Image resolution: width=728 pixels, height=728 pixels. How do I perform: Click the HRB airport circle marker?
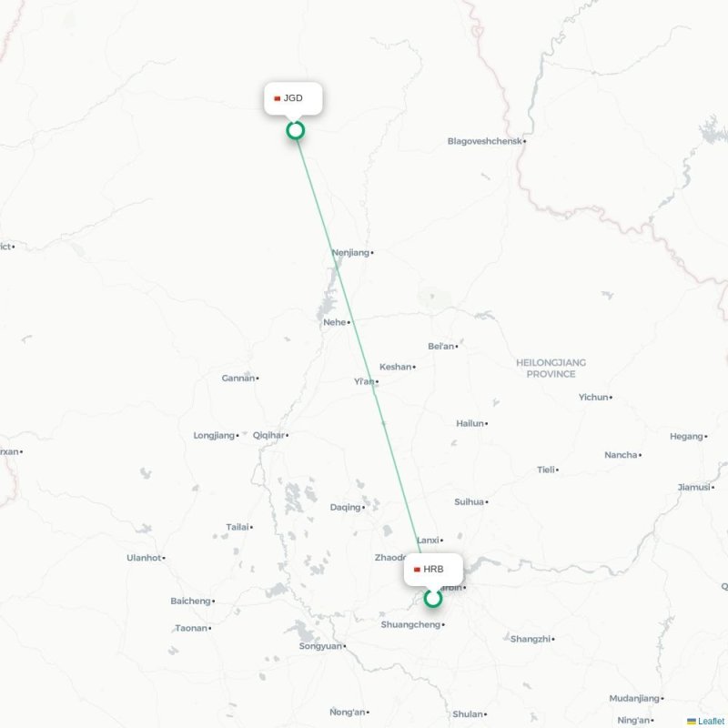tap(433, 599)
